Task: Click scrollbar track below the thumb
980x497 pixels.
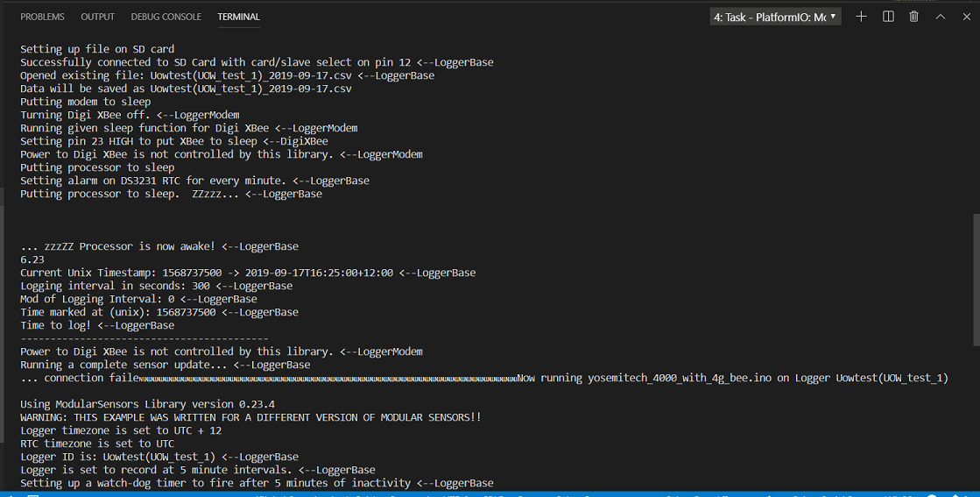Action: pyautogui.click(x=975, y=412)
